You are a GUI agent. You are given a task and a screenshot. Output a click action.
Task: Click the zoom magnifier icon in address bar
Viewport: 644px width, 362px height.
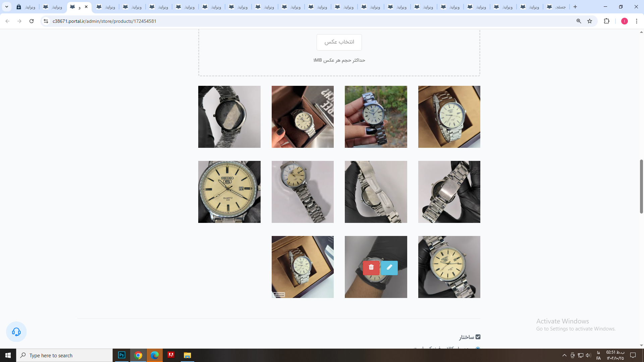pyautogui.click(x=579, y=21)
